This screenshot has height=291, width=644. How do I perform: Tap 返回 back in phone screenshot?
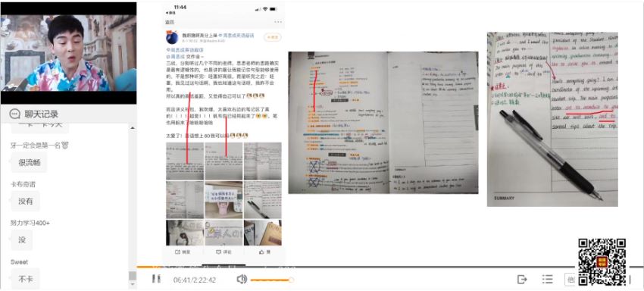[170, 22]
